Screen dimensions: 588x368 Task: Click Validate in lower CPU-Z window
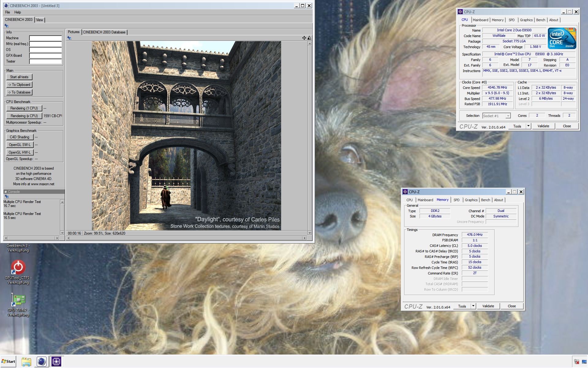click(488, 306)
